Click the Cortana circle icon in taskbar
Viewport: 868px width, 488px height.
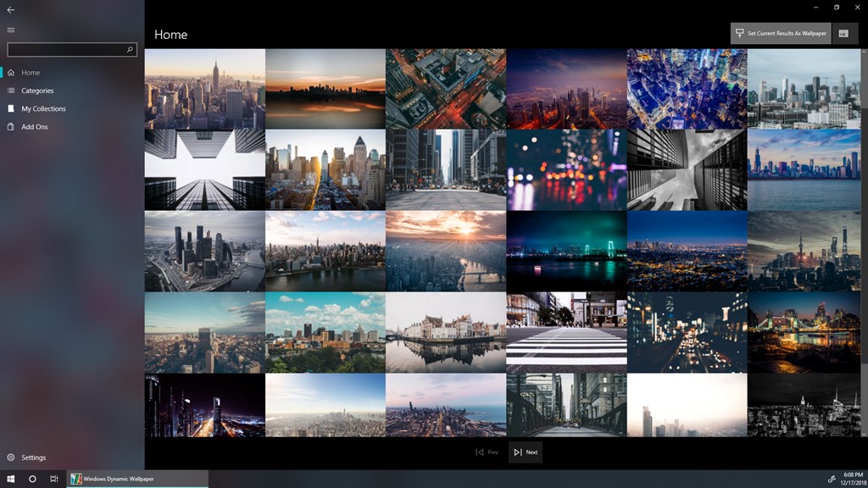[x=32, y=480]
